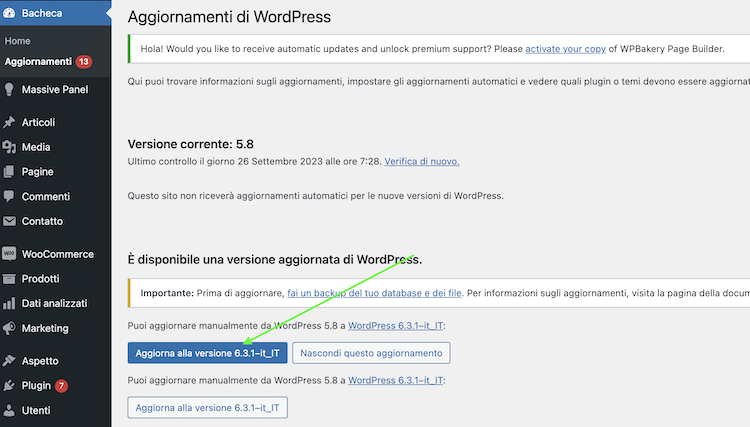The width and height of the screenshot is (750, 427).
Task: Click the Prodotti archive box icon
Action: click(x=9, y=279)
